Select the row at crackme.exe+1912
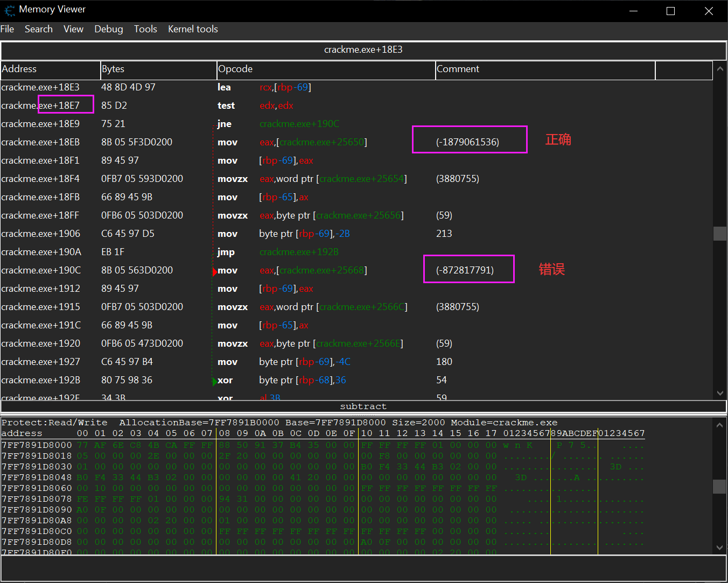This screenshot has height=583, width=728. pos(356,289)
